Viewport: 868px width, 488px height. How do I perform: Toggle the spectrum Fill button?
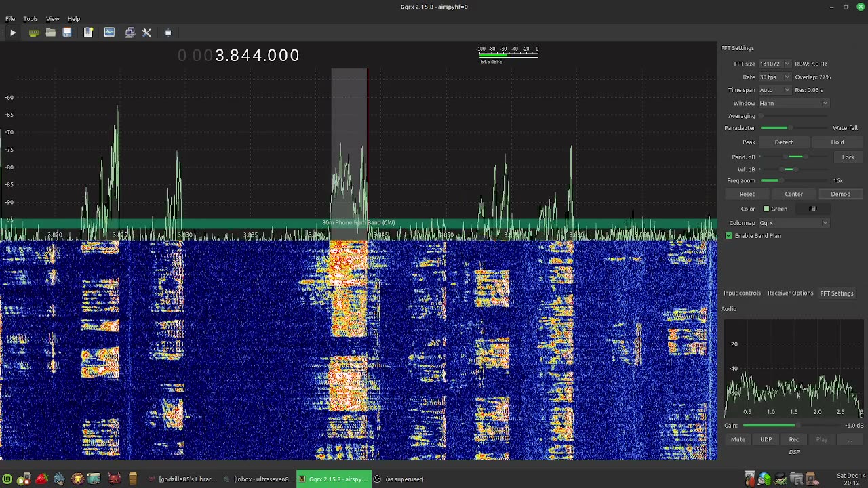pyautogui.click(x=812, y=209)
